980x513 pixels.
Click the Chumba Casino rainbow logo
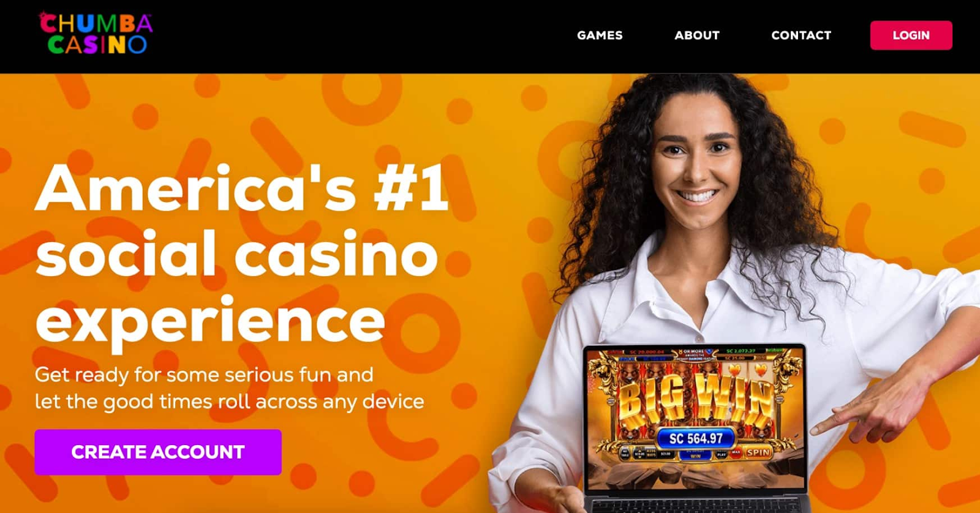pos(96,34)
